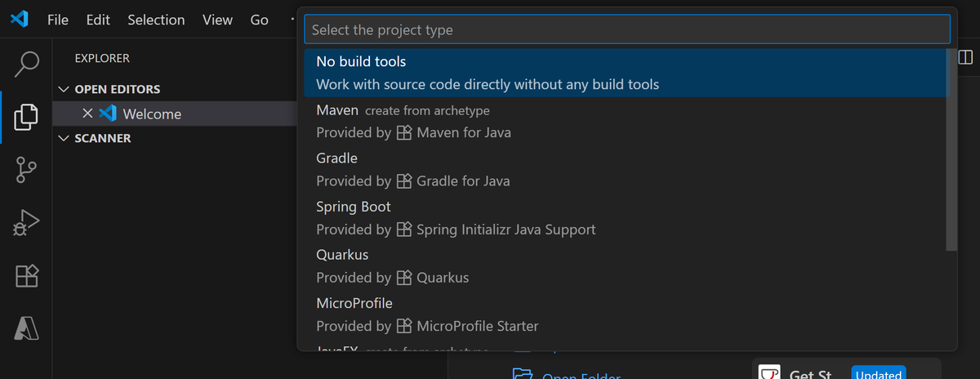Open the Extensions view icon

coord(26,276)
